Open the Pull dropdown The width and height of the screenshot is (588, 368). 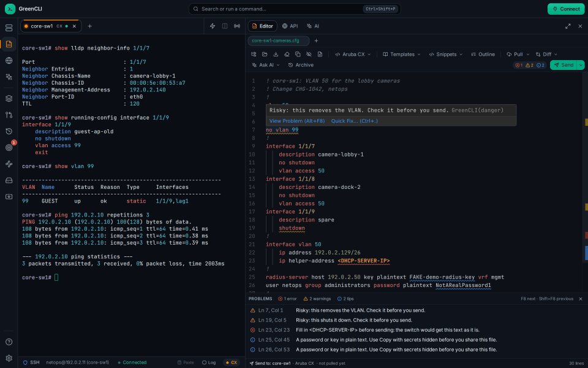(518, 54)
